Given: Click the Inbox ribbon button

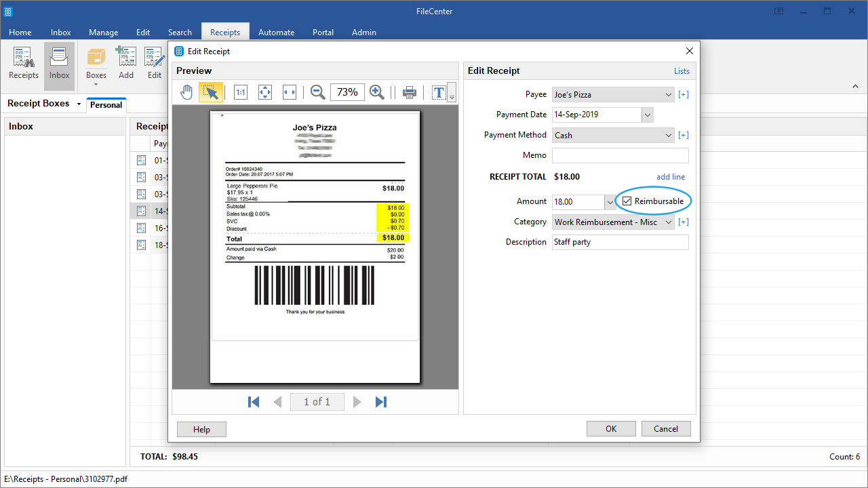Looking at the screenshot, I should [59, 65].
